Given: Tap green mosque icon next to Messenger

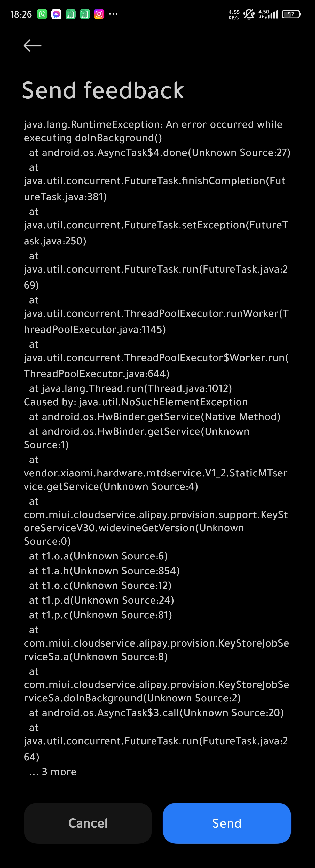Looking at the screenshot, I should (70, 14).
